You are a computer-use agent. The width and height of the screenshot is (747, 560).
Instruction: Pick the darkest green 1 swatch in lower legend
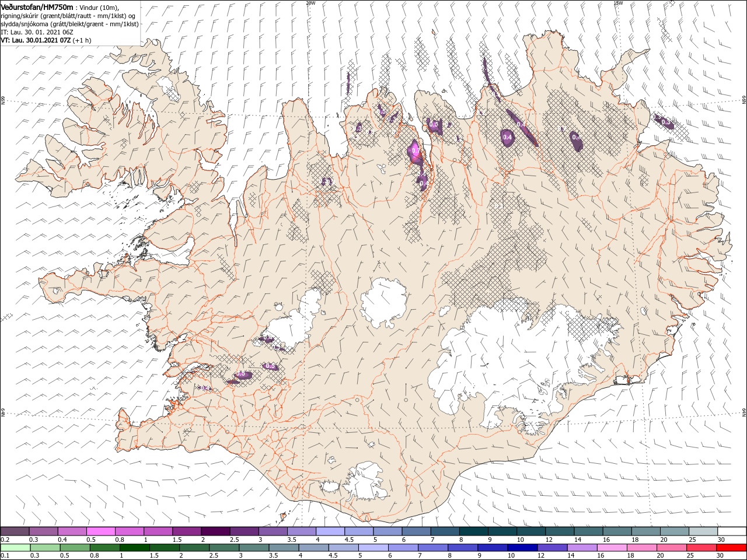point(134,548)
